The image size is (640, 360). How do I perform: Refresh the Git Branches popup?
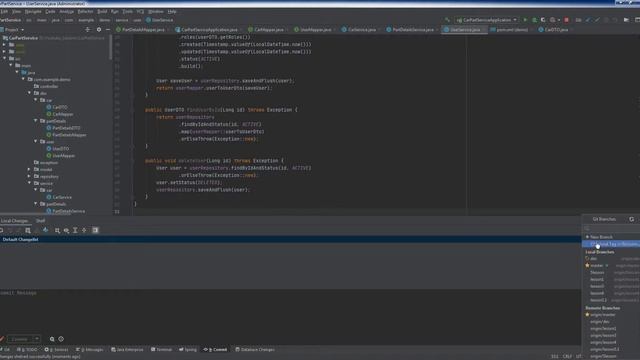tap(631, 219)
